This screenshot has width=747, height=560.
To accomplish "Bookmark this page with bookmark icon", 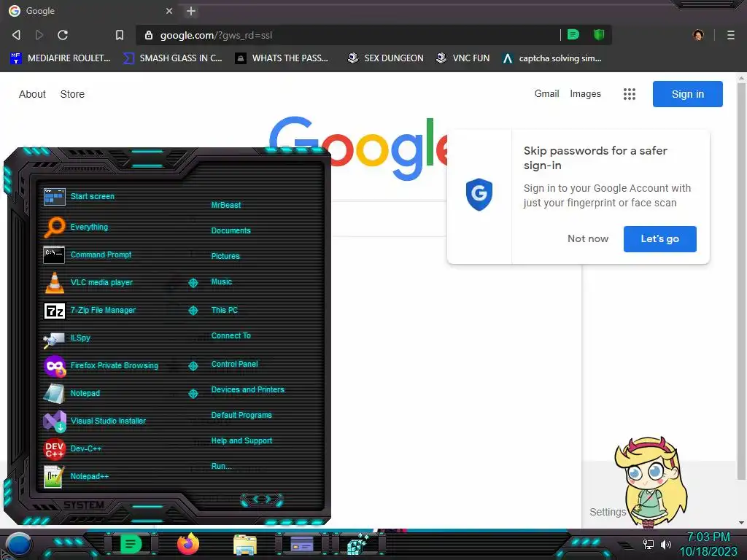I will tap(119, 35).
